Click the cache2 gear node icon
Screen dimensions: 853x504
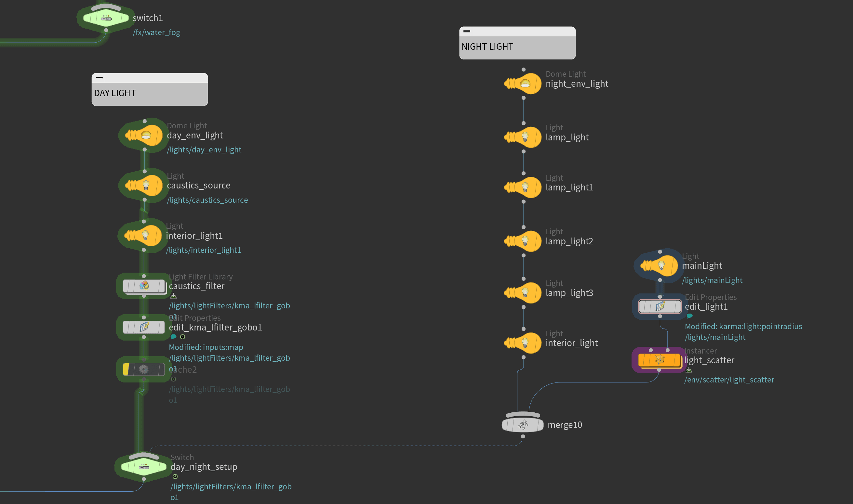click(x=144, y=369)
